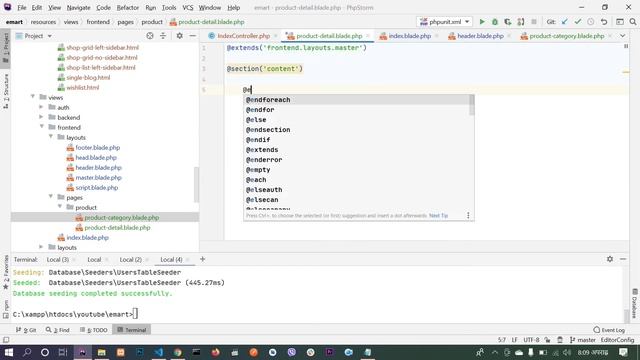Viewport: 640px width, 360px height.
Task: Show Git history clock icon
Action: tap(591, 22)
